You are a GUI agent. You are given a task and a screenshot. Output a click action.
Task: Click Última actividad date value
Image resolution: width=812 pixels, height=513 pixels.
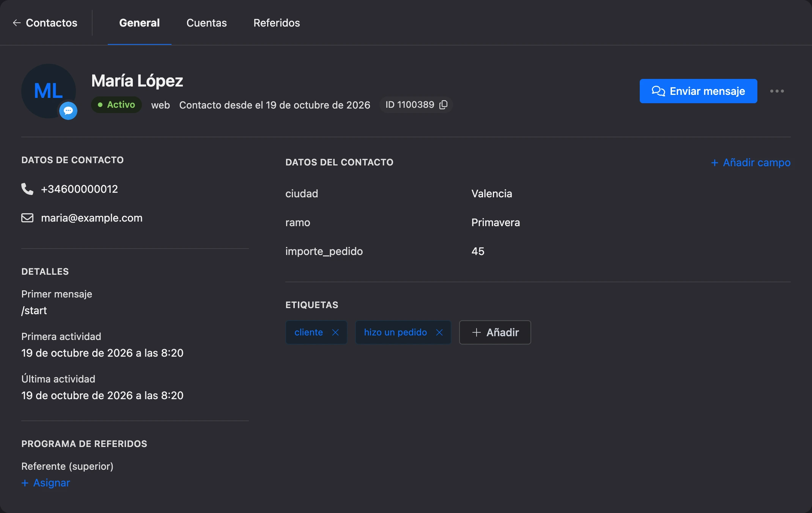102,395
